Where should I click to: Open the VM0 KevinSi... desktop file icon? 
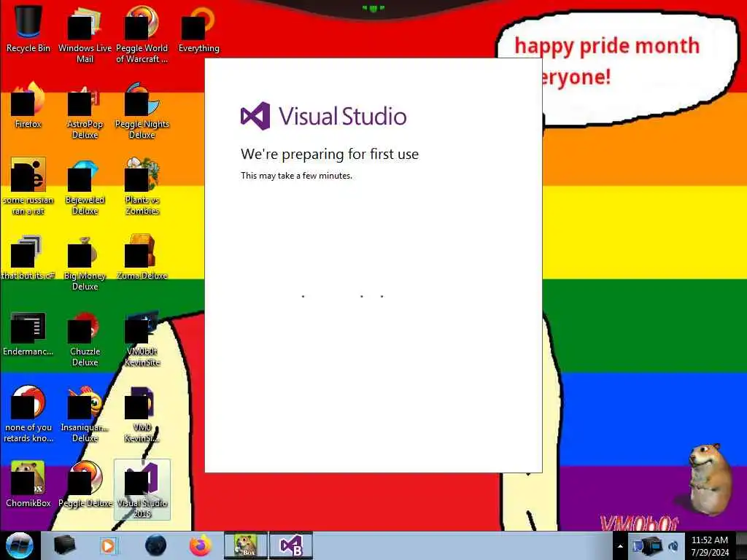tap(142, 414)
